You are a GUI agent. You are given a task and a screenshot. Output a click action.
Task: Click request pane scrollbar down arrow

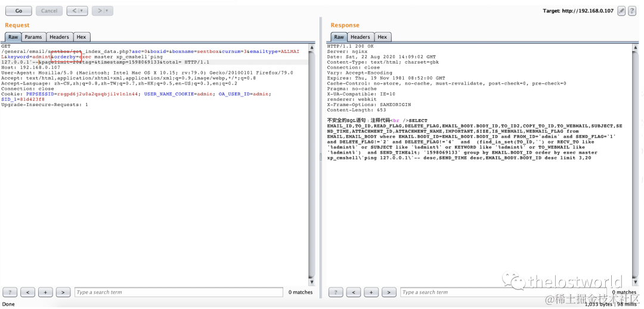312,282
